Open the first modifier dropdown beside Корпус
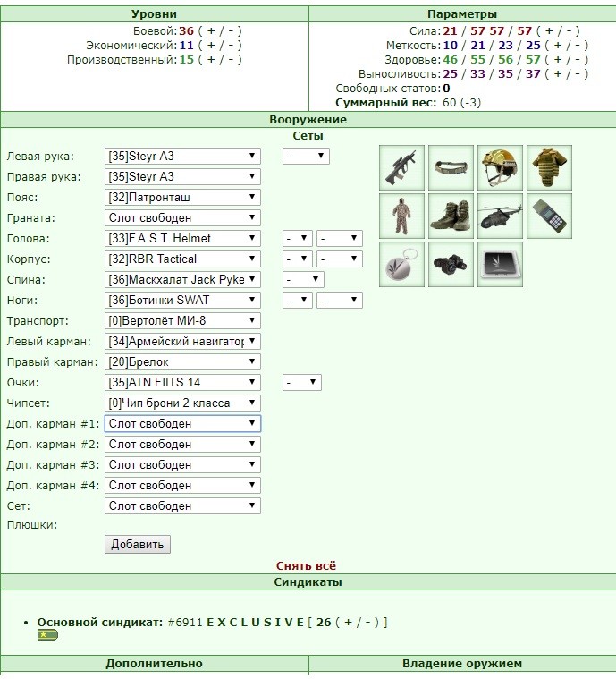Screen dimensions: 616x679 pyautogui.click(x=298, y=259)
